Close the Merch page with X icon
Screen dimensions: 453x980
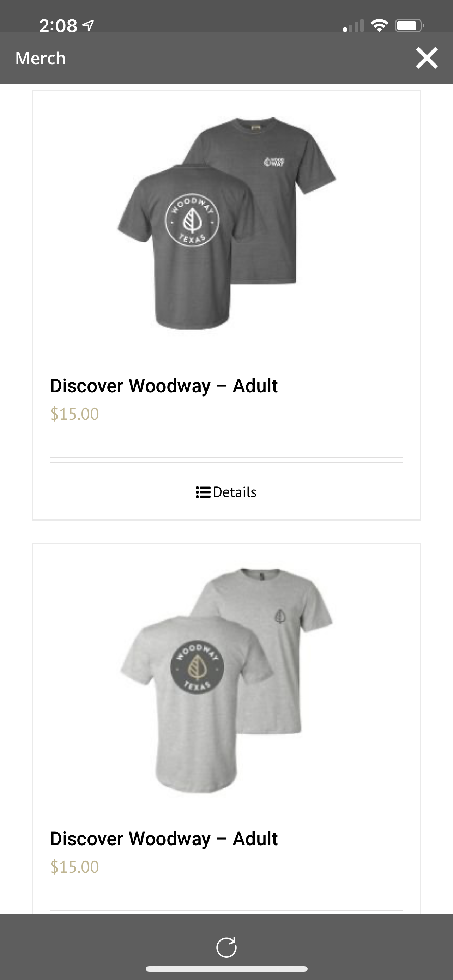[x=427, y=58]
